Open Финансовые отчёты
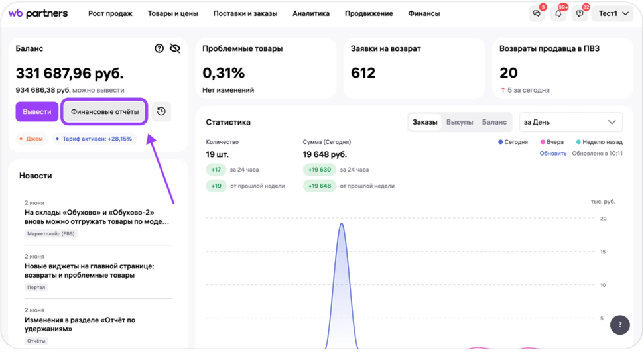The width and height of the screenshot is (644, 352). (105, 112)
